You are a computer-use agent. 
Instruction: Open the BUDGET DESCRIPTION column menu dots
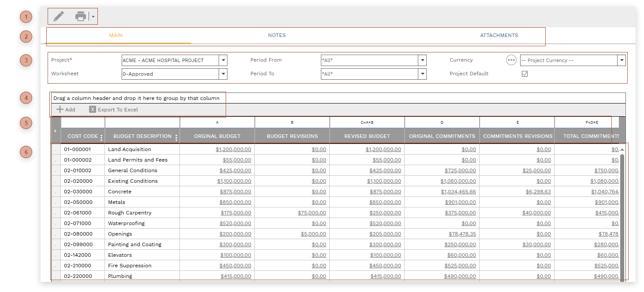tap(176, 136)
